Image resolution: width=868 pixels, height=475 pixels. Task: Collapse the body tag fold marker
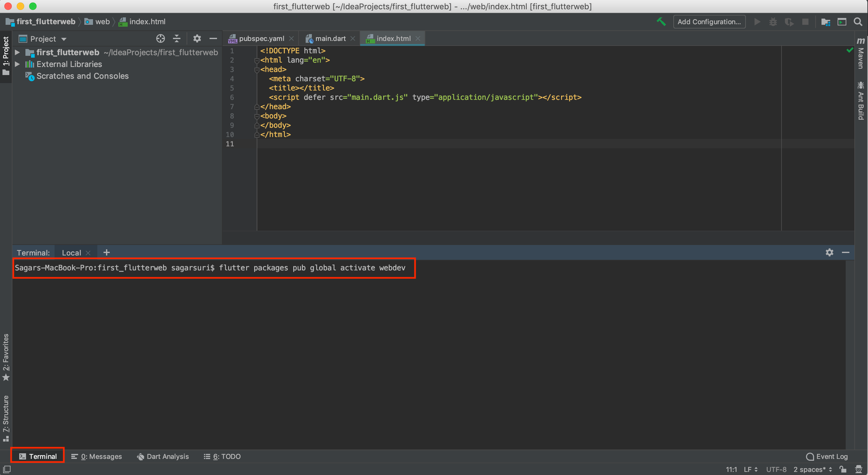[257, 116]
